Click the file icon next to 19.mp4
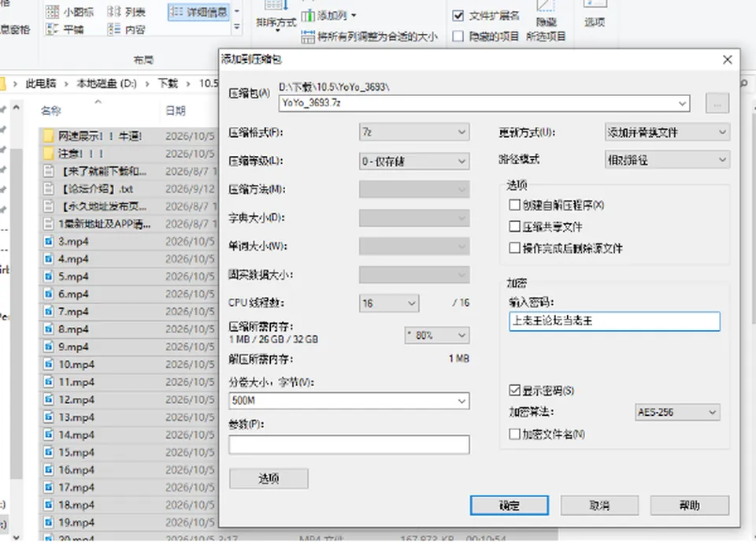 click(x=48, y=522)
